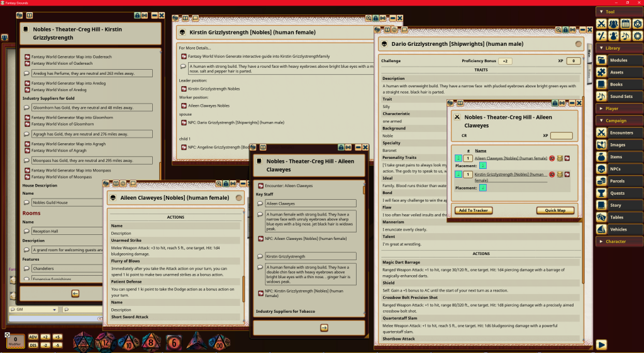Open the Calendar tool icon
The image size is (644, 353).
click(626, 24)
